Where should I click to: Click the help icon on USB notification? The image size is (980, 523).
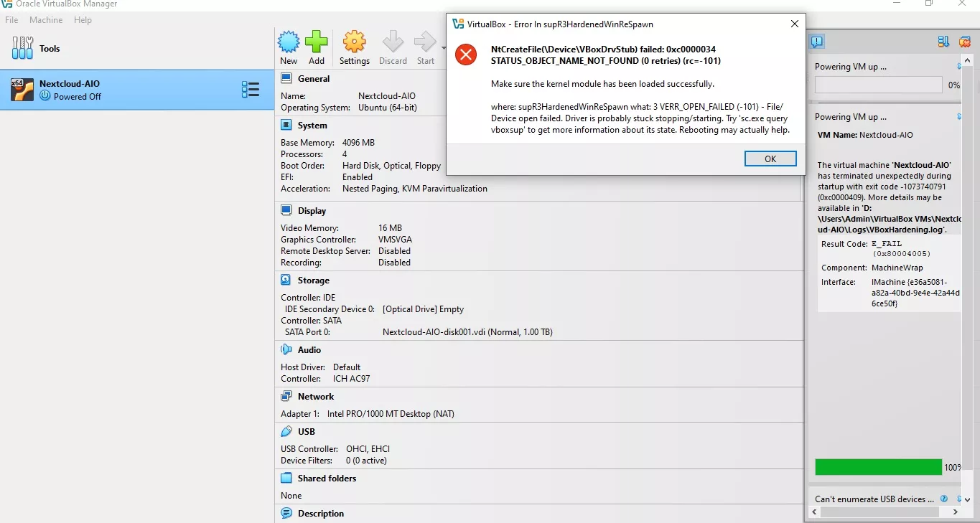944,499
